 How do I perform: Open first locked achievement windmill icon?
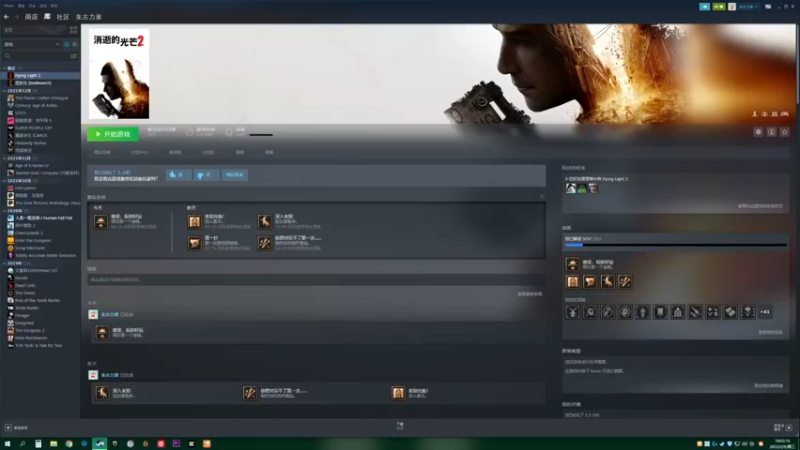(x=572, y=312)
